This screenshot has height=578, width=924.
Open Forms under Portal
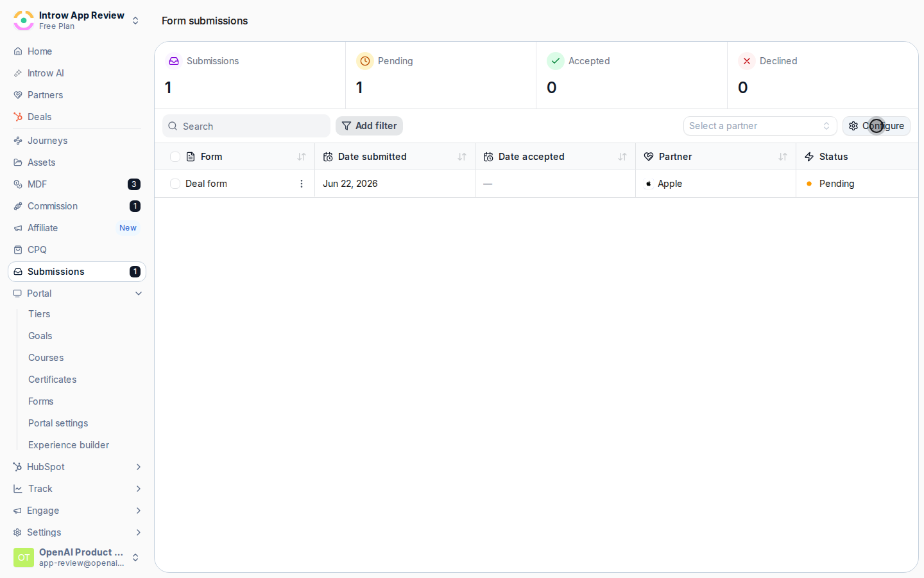pos(41,401)
